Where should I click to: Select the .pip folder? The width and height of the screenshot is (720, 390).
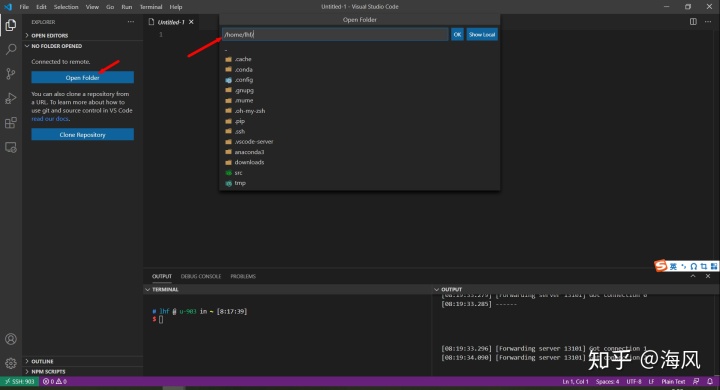(x=359, y=121)
